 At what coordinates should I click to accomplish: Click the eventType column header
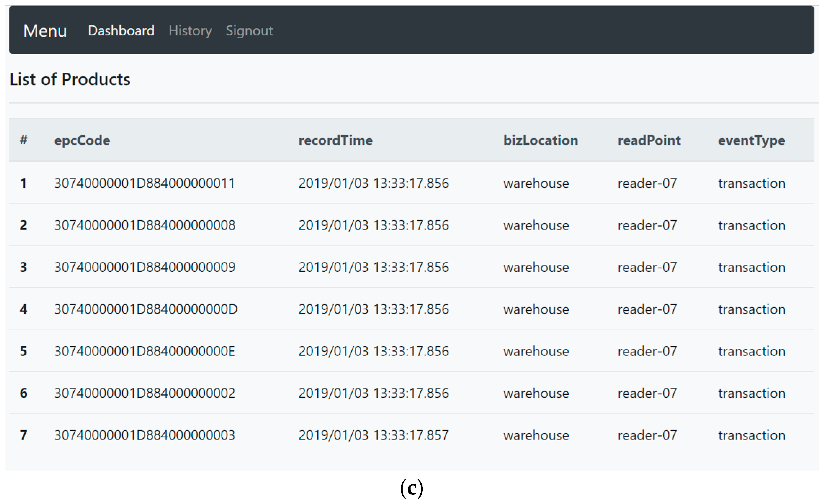point(751,140)
